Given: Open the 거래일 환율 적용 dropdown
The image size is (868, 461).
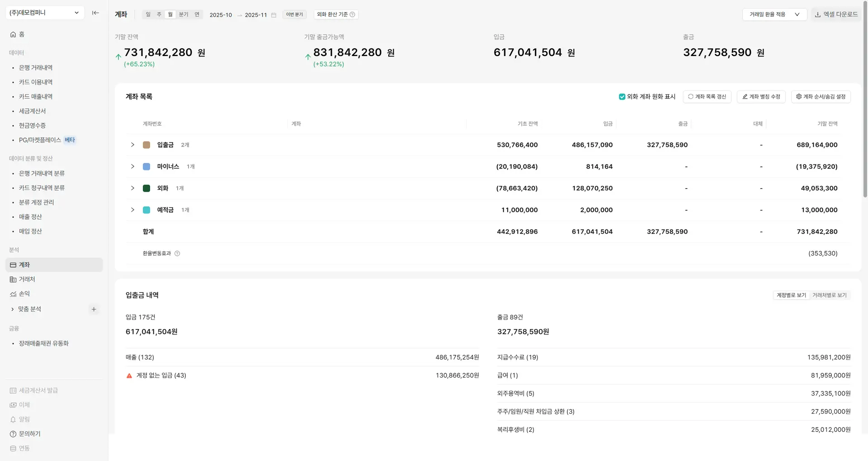Looking at the screenshot, I should click(x=774, y=14).
